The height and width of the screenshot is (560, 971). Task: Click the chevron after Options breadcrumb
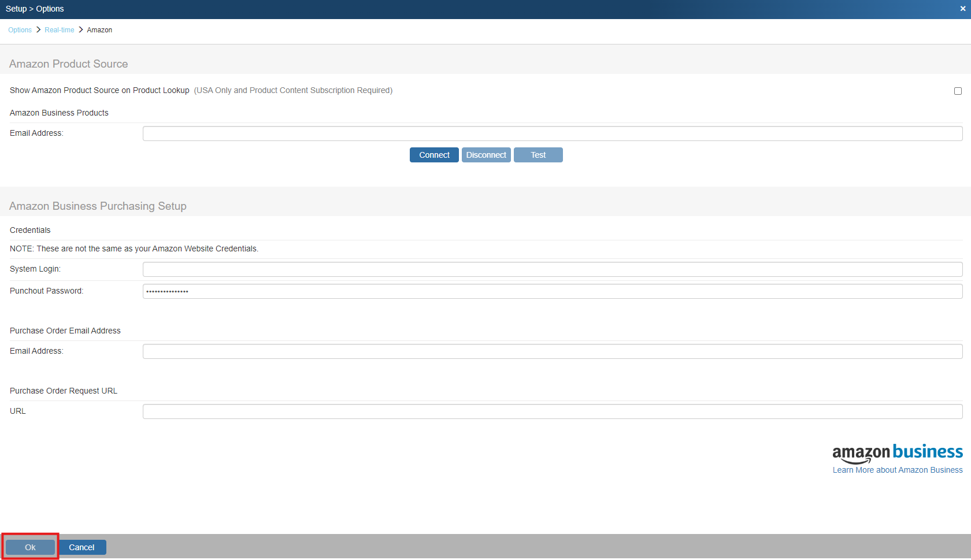click(x=38, y=29)
